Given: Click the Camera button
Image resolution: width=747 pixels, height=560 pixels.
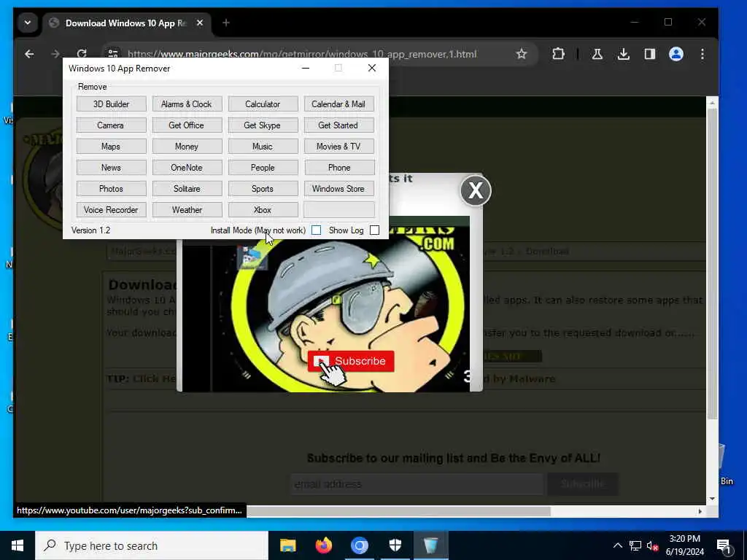Looking at the screenshot, I should 111,125.
